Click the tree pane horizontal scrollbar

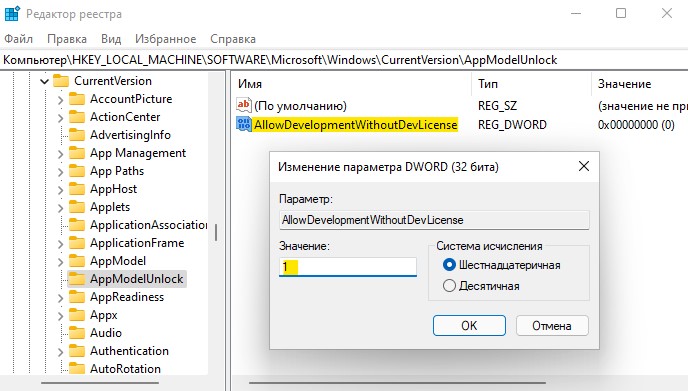(100, 383)
